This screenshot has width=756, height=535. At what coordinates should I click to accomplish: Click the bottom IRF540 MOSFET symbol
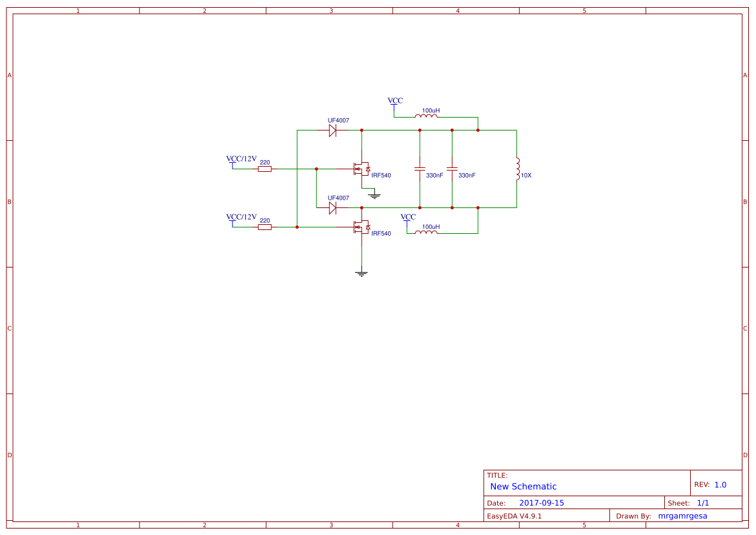pos(361,228)
